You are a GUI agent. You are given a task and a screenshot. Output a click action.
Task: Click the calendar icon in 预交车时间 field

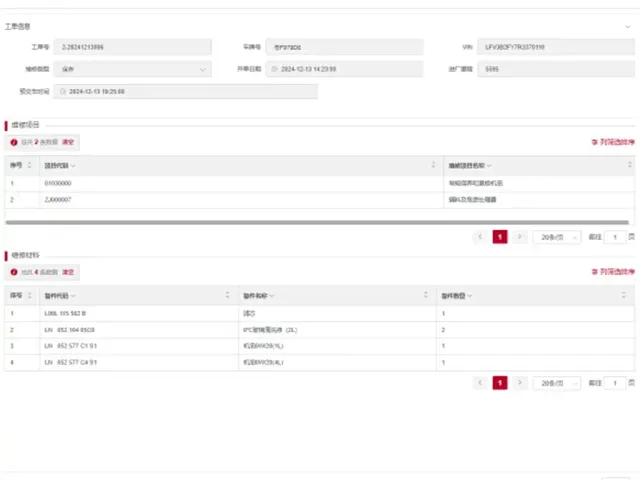(62, 91)
